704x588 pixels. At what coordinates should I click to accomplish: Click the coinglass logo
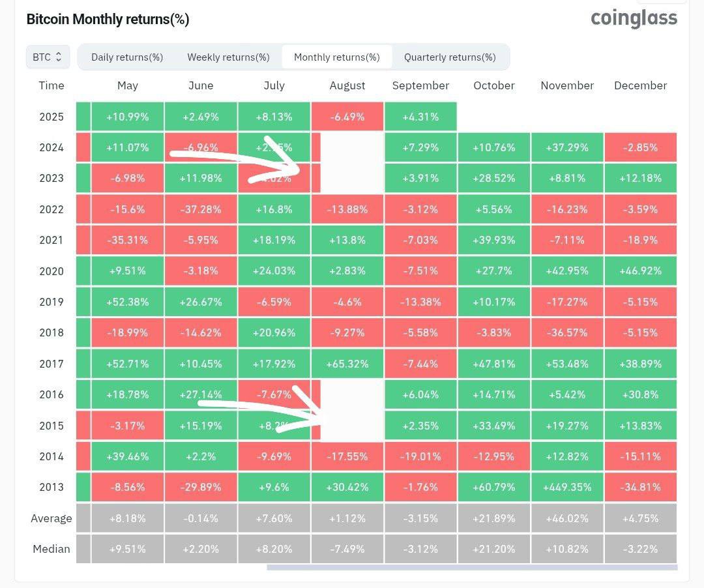pos(634,18)
